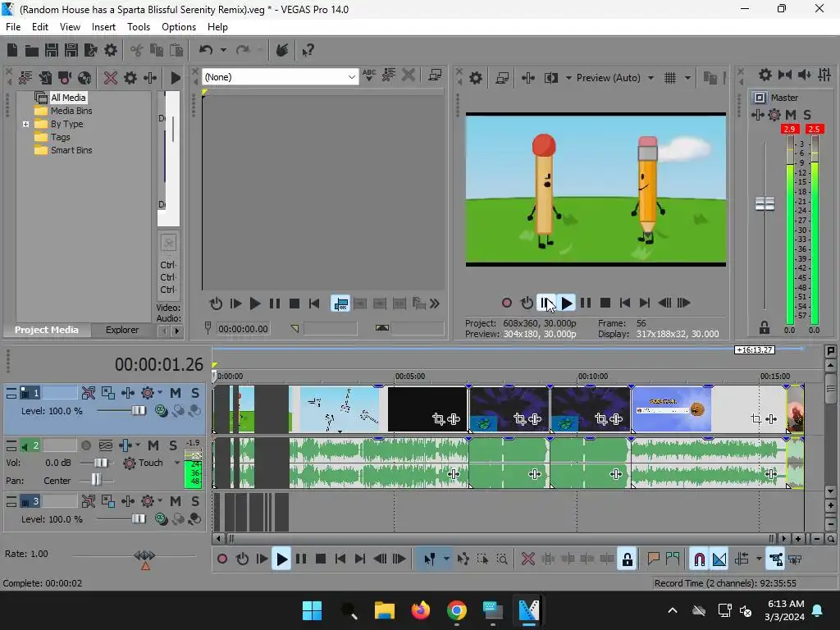
Task: Solo video track 1 with S button
Action: coord(195,393)
